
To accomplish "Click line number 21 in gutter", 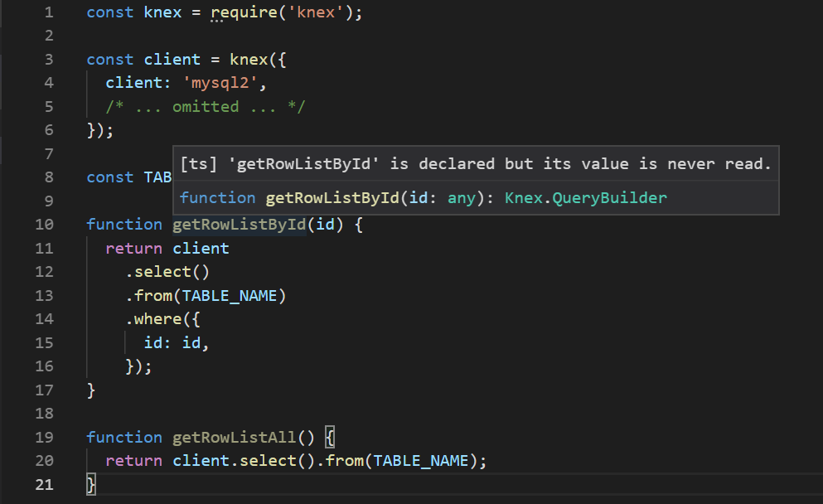I will [45, 484].
